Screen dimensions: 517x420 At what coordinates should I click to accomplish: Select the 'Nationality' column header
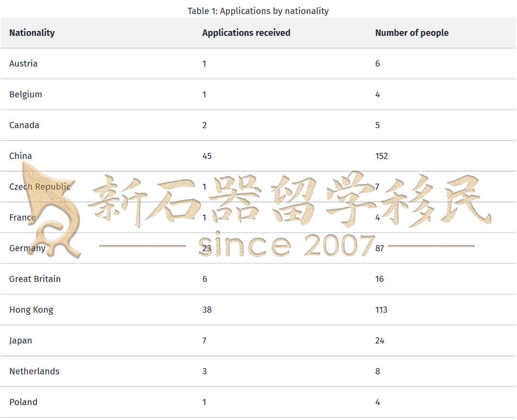click(x=32, y=33)
